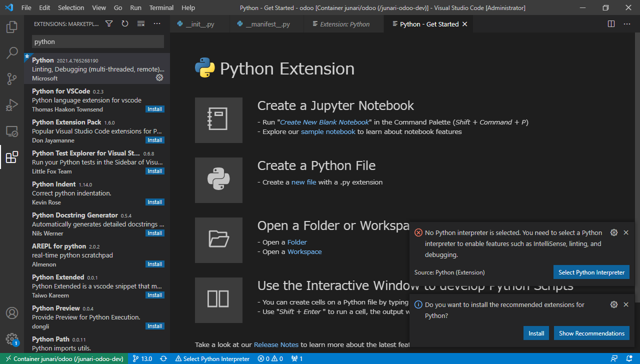Click the Container junari/odoo remote indicator

[x=63, y=358]
